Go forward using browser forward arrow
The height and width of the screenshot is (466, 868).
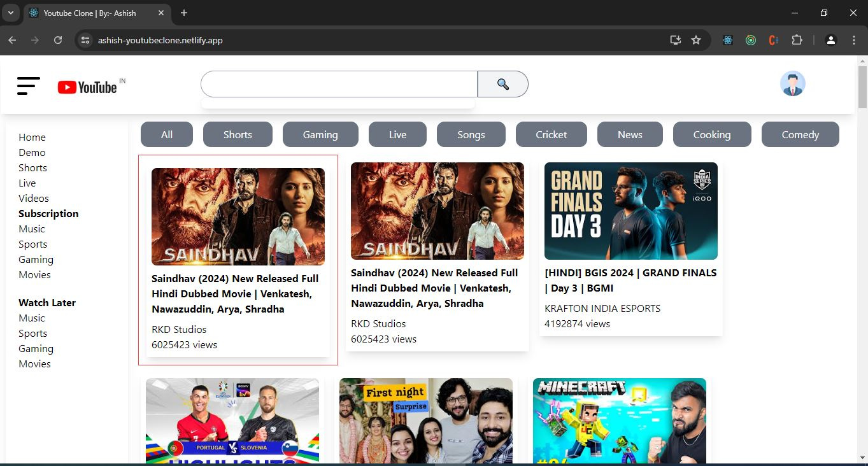tap(35, 40)
